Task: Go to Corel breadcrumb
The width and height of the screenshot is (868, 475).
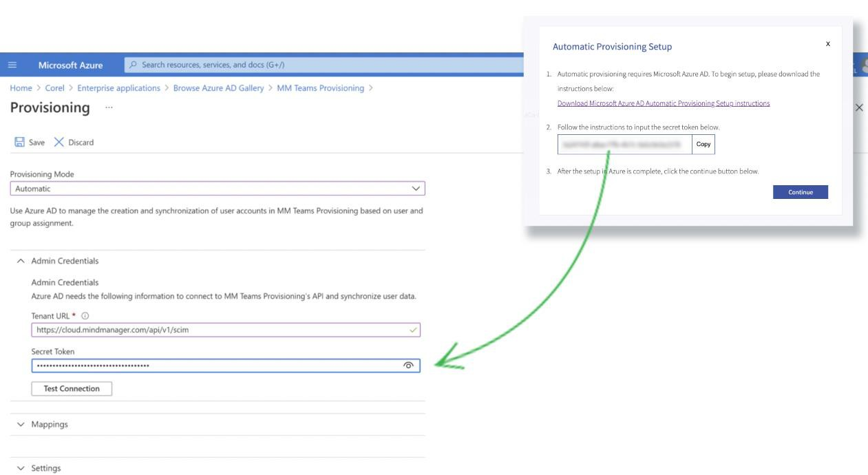Action: pos(54,88)
